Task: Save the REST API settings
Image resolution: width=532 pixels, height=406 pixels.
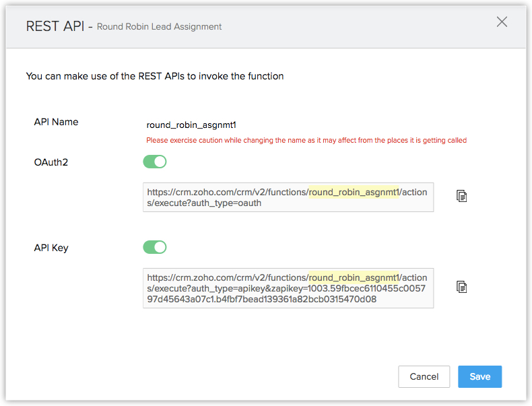Action: (x=479, y=376)
